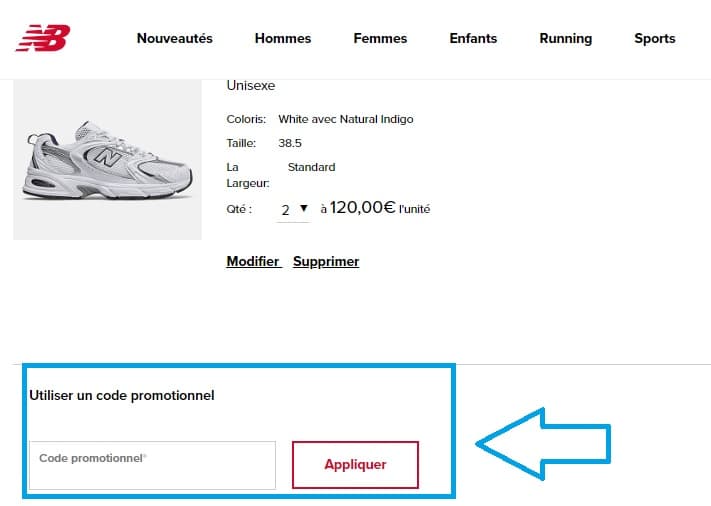
Task: Click the Standard width value
Action: coord(311,167)
